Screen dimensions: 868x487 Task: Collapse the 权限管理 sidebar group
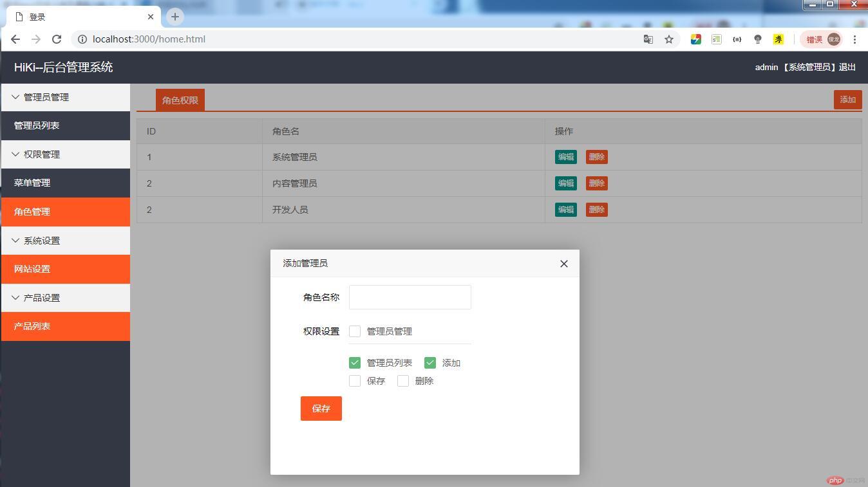coord(66,154)
